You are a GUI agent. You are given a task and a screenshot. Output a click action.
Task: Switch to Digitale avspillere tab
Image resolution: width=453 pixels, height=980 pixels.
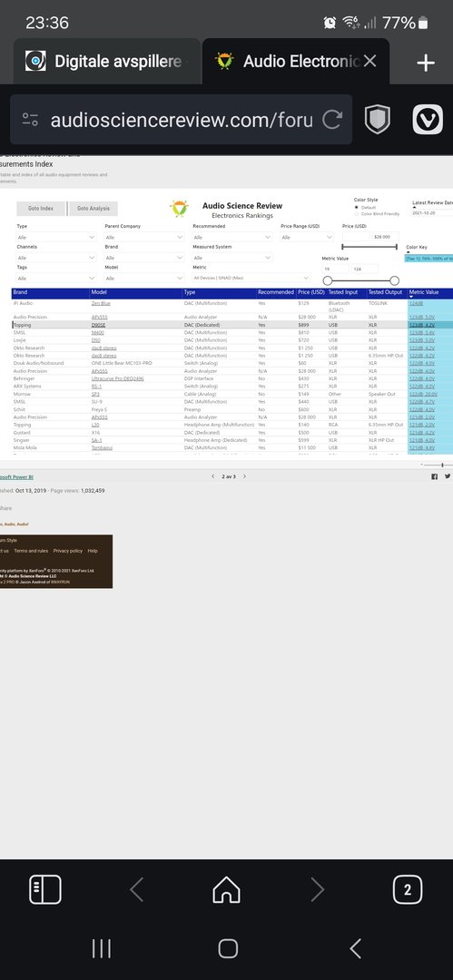pos(106,62)
